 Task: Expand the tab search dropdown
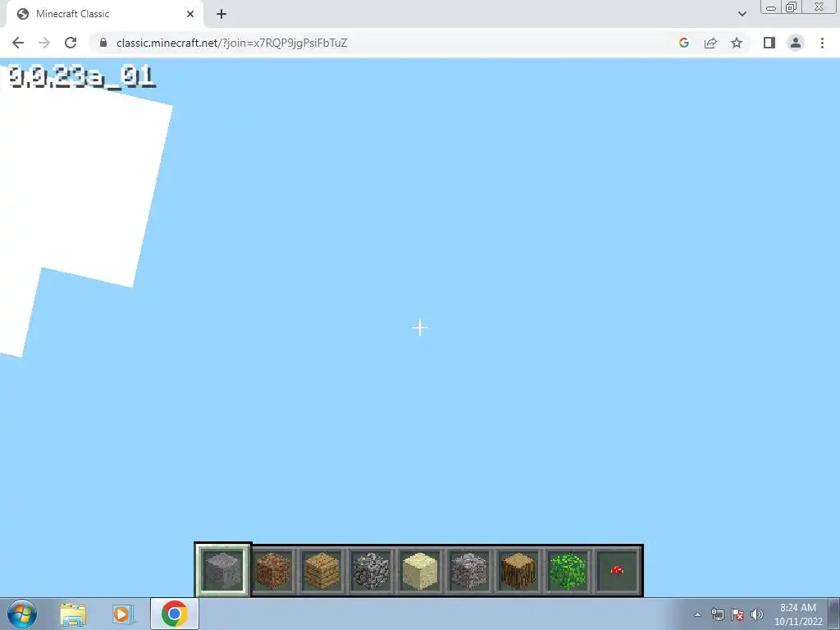click(742, 14)
